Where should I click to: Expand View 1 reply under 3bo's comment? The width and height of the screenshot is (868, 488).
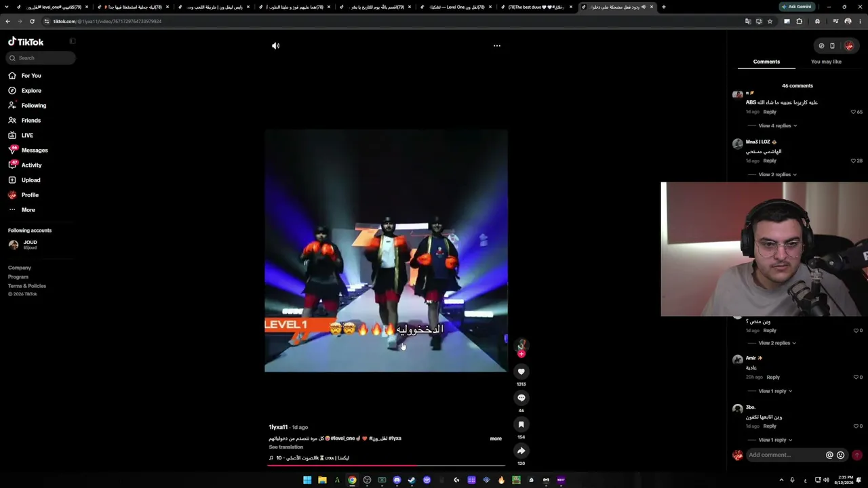[x=775, y=440]
